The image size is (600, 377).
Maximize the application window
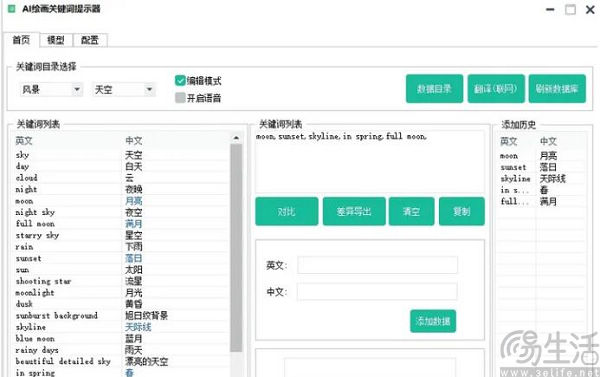570,10
